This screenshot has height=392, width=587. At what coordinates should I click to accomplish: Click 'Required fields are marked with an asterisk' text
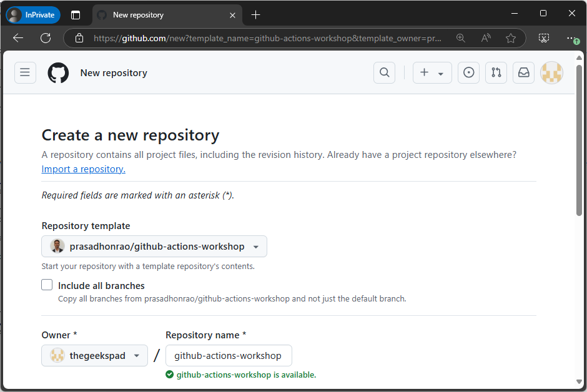point(138,195)
